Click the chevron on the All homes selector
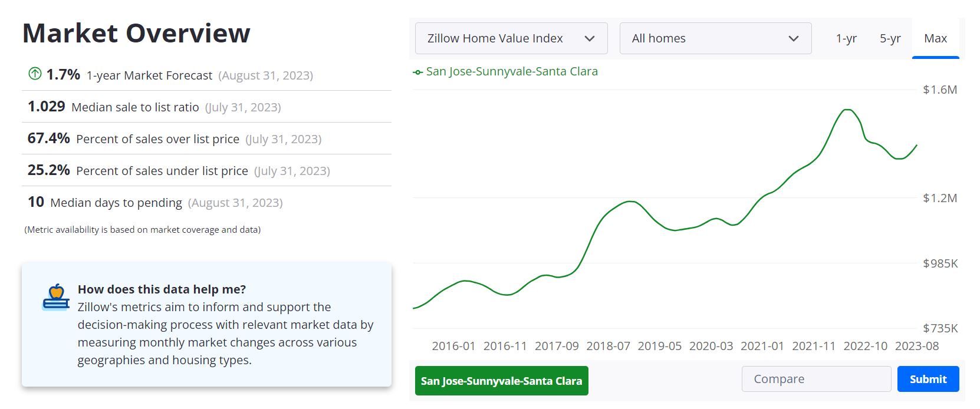This screenshot has height=409, width=980. tap(793, 38)
